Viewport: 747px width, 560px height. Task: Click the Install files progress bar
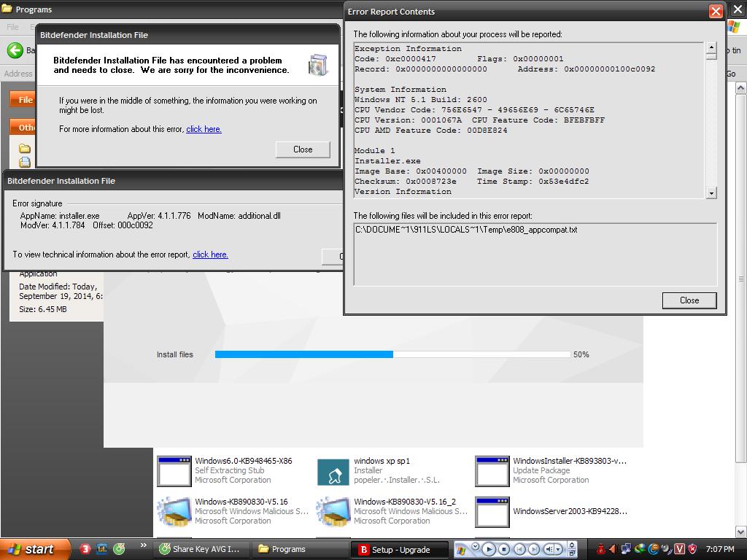392,354
